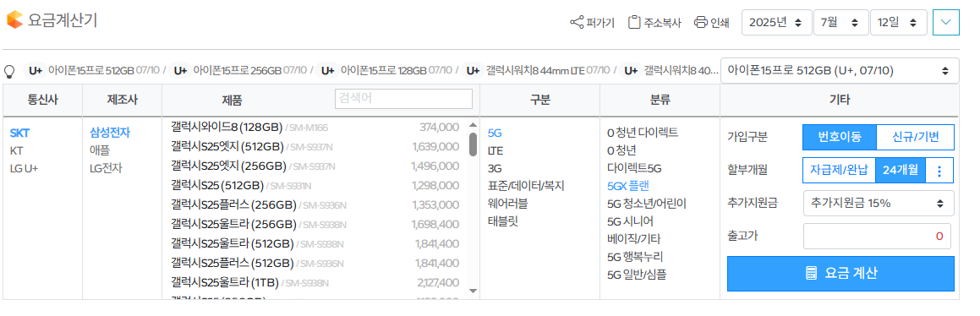The image size is (980, 316).
Task: Click the product list scroll-up arrow
Action: point(474,125)
